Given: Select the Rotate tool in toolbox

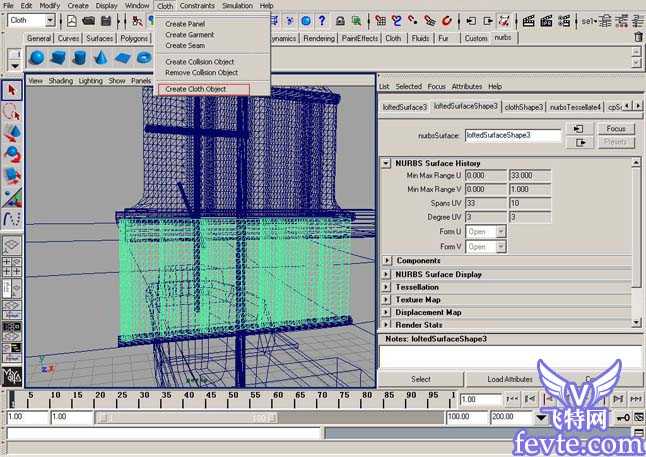Looking at the screenshot, I should 12,154.
